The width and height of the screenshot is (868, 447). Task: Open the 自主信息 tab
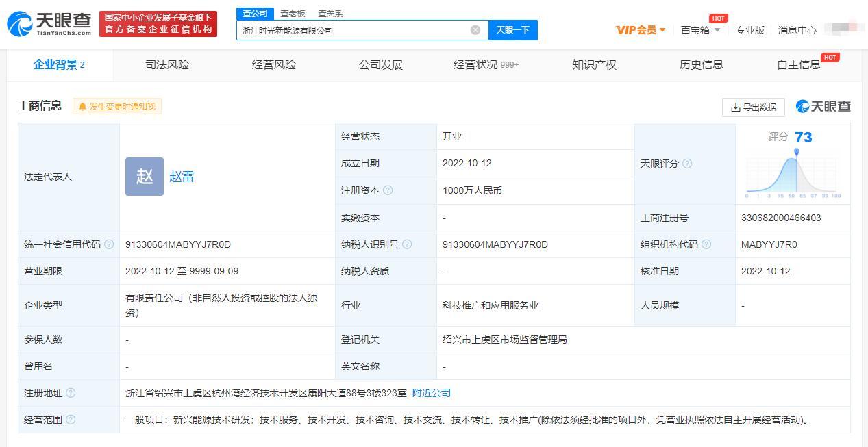[x=799, y=65]
